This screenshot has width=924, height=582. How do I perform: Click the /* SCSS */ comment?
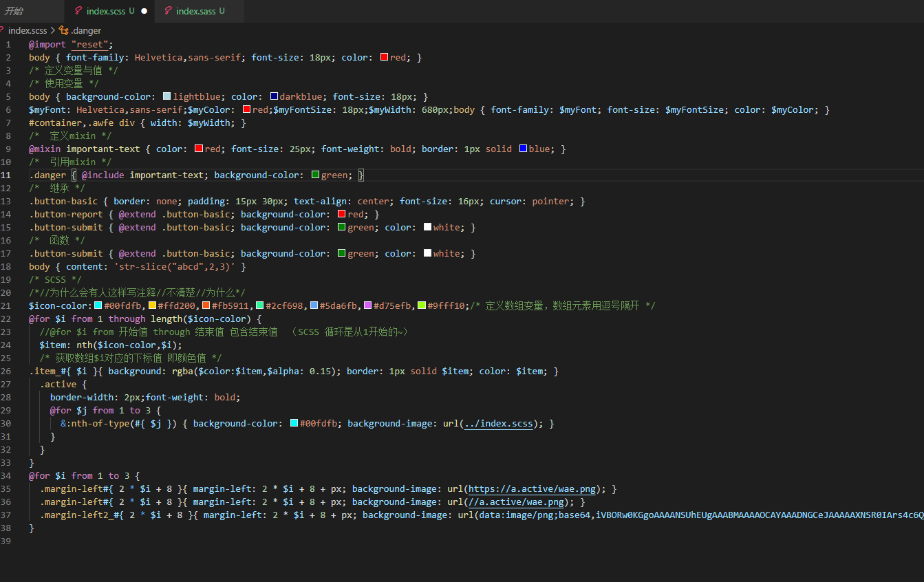pyautogui.click(x=55, y=280)
